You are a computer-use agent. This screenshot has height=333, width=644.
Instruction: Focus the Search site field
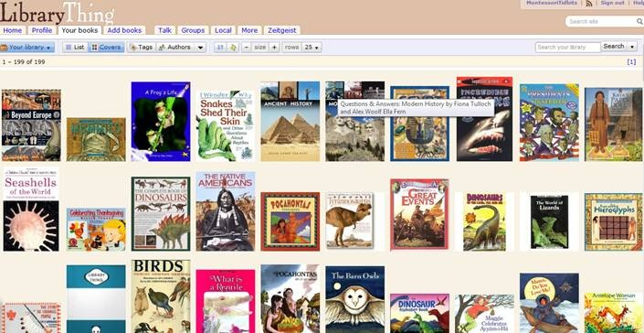click(601, 21)
